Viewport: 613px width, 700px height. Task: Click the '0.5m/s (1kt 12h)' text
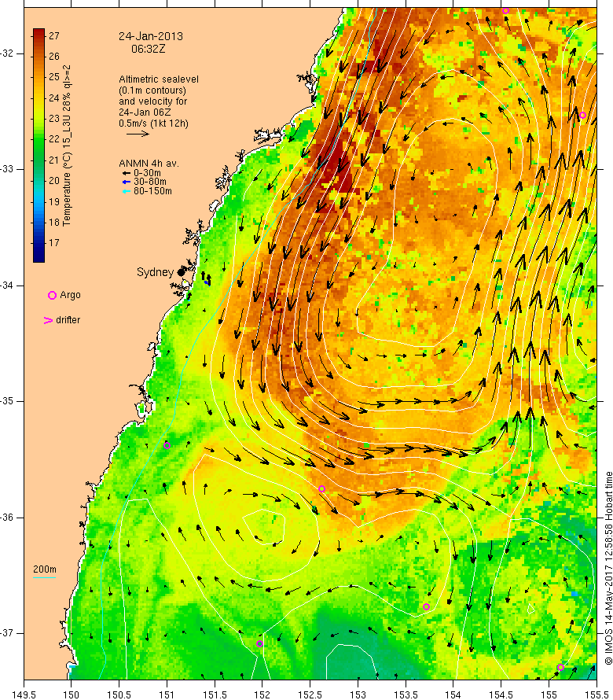[x=153, y=123]
